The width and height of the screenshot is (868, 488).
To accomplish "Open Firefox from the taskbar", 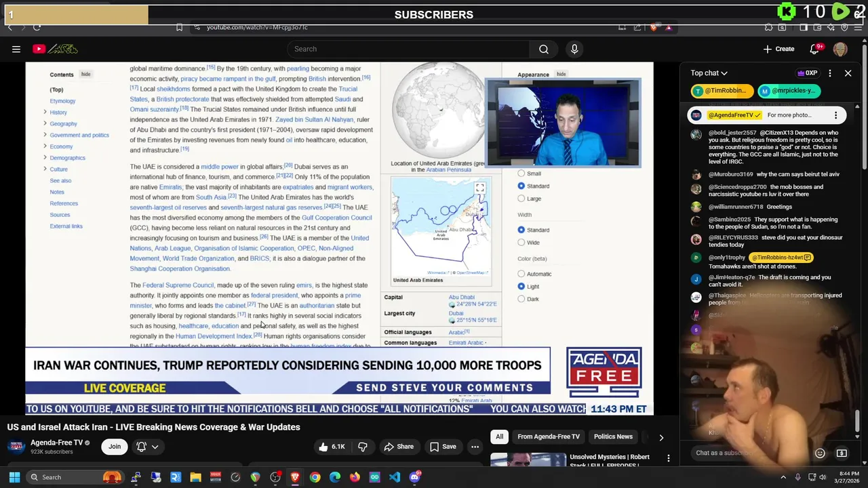I will point(355,477).
